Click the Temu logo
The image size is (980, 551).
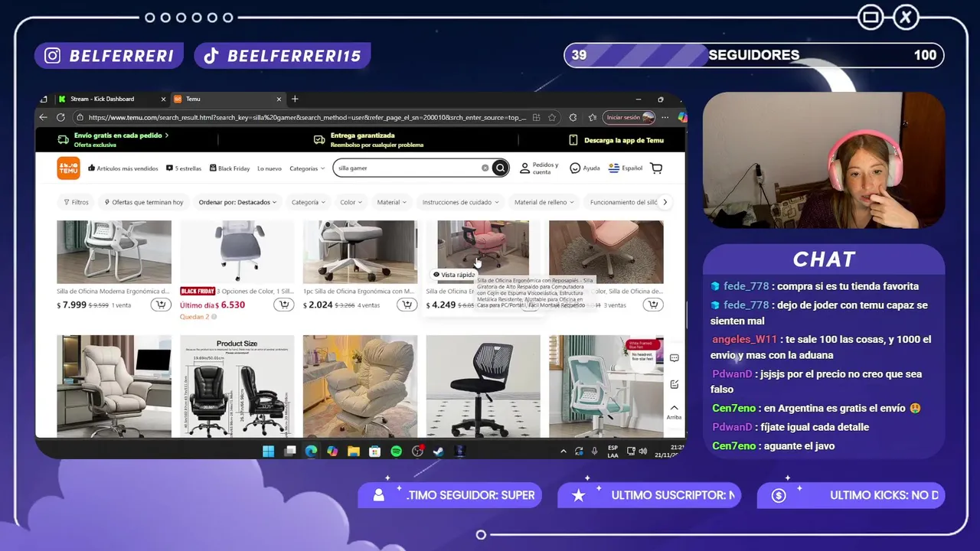click(68, 168)
